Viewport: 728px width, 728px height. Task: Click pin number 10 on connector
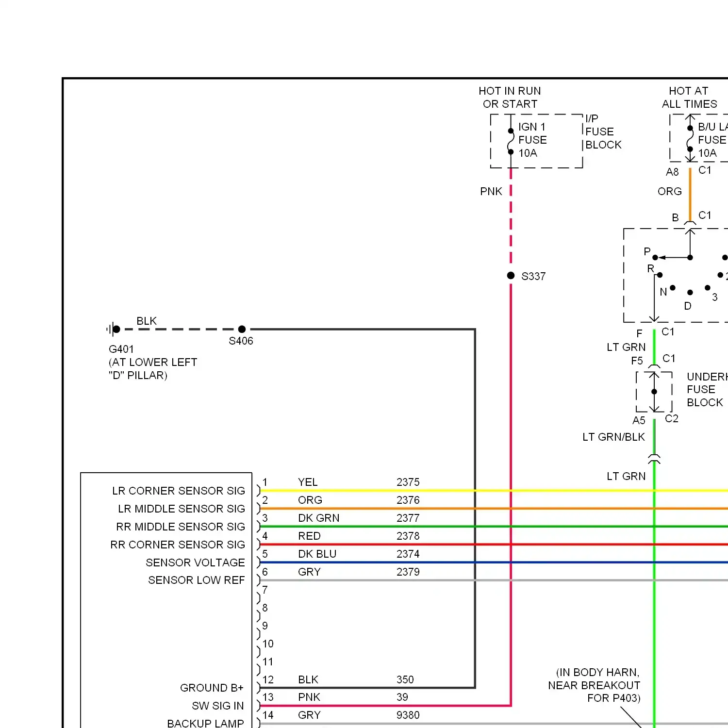[x=268, y=644]
